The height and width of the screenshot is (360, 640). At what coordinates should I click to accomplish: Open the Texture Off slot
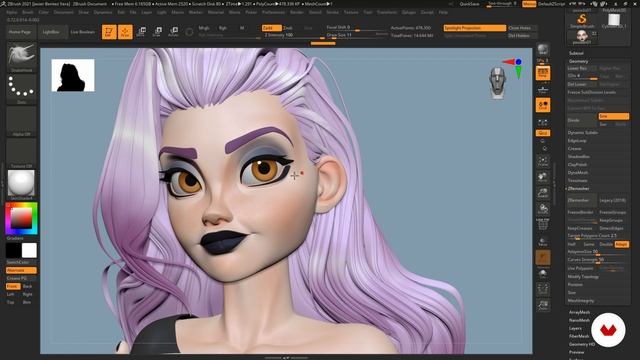pyautogui.click(x=21, y=153)
